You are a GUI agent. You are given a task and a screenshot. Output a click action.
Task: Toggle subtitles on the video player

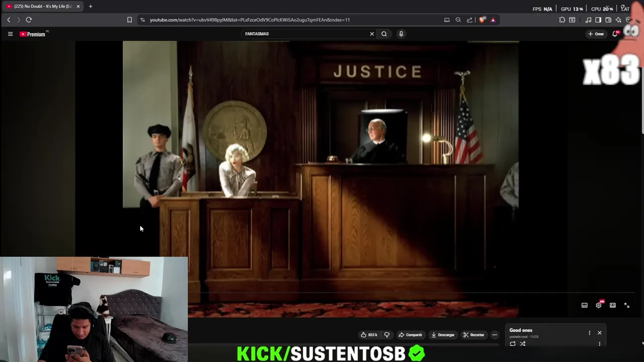[x=585, y=305]
